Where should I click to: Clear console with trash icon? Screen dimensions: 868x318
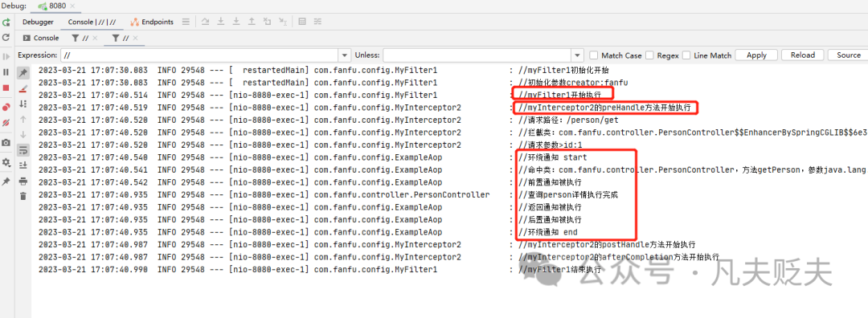(23, 196)
